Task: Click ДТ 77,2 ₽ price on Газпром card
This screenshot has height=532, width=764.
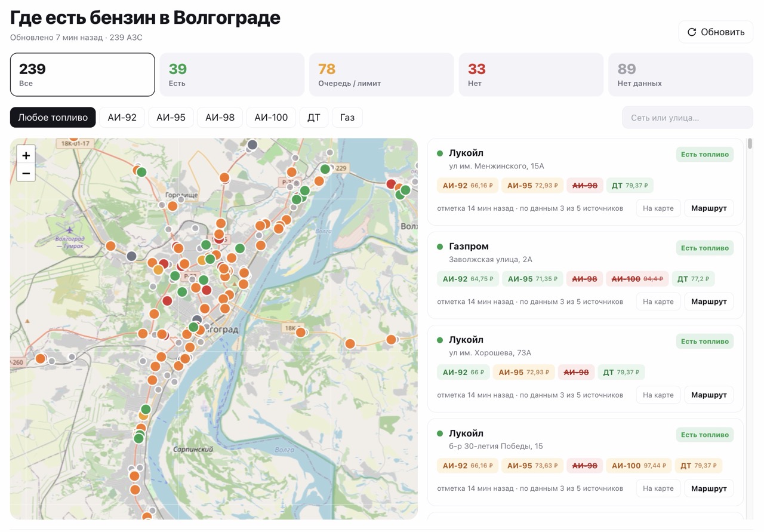Action: [x=693, y=279]
